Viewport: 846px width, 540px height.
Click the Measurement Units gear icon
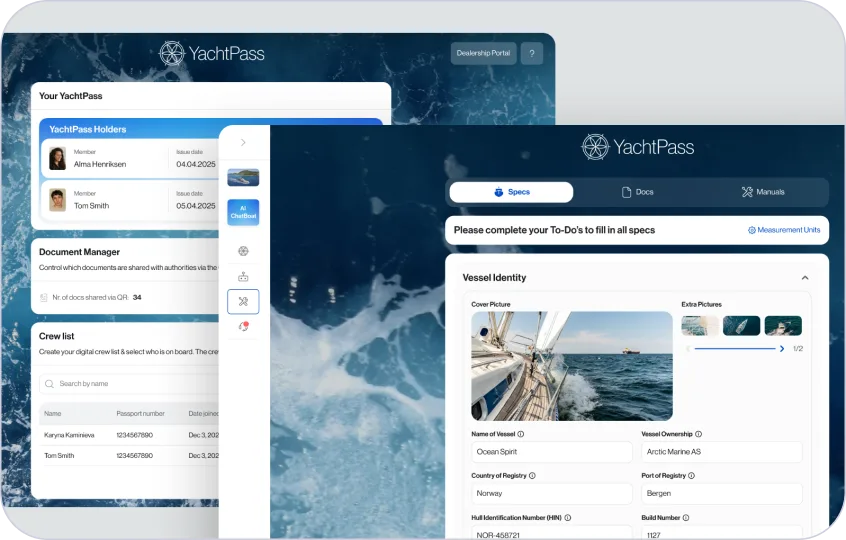click(752, 230)
